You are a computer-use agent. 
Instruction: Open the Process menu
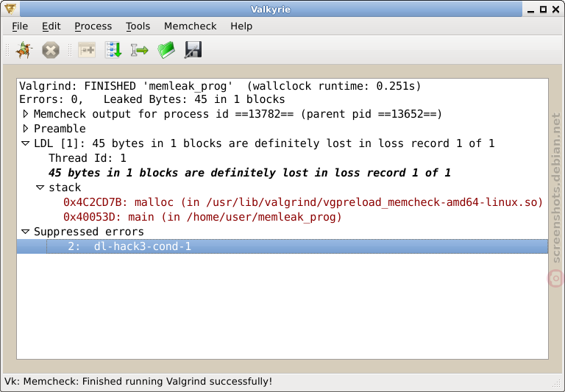pyautogui.click(x=93, y=26)
